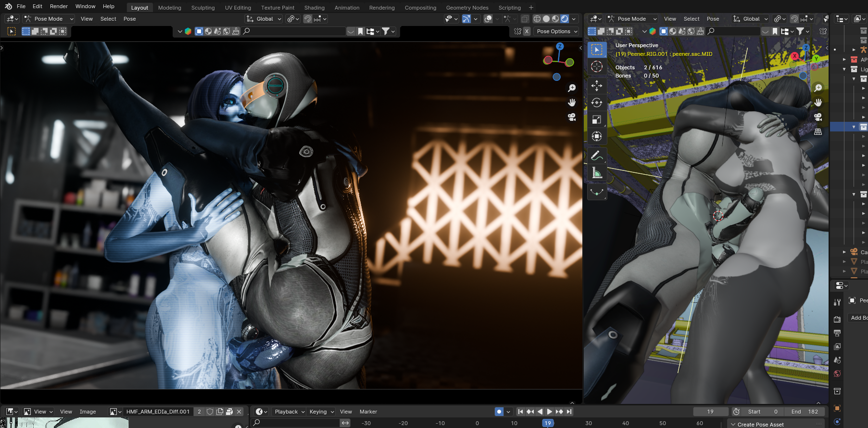Click zoom magnifier in left viewport
The height and width of the screenshot is (428, 868).
click(572, 88)
